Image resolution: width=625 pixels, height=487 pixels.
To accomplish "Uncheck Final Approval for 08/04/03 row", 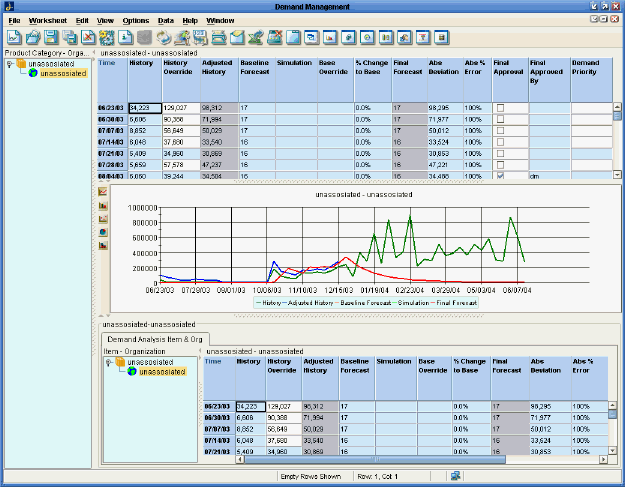I will coord(500,175).
